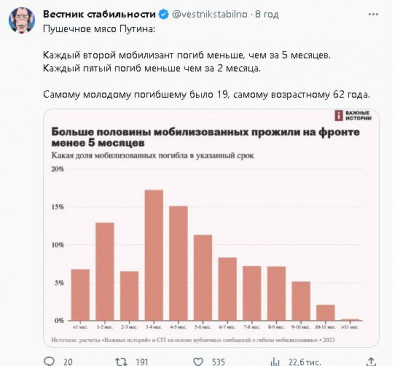Screen dimensions: 400x366
Task: Open author name Вестник стабильности
Action: (99, 14)
